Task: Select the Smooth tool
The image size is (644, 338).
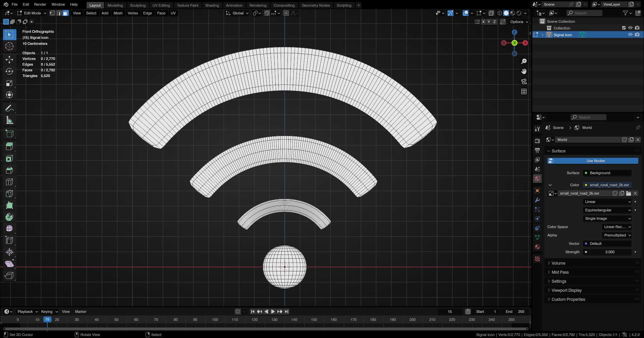Action: click(9, 229)
